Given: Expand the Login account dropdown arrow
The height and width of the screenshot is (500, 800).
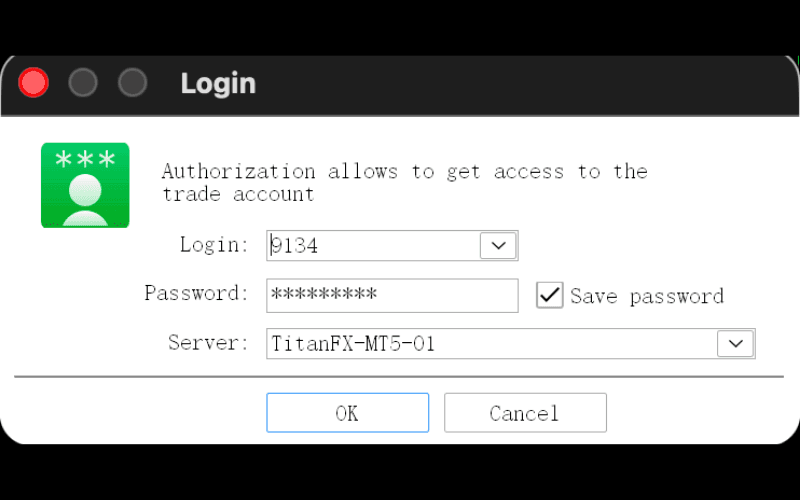Looking at the screenshot, I should [x=498, y=245].
